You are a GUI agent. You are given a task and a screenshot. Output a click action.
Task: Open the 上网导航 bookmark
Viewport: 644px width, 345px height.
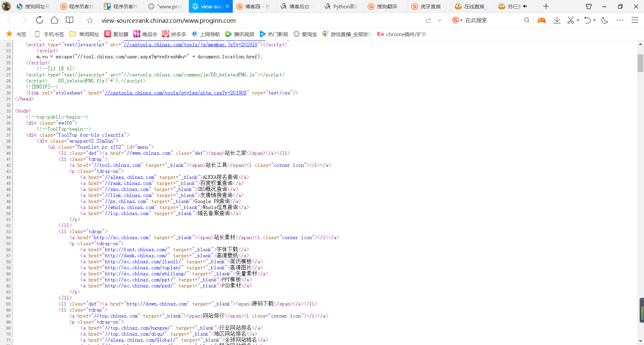(x=206, y=34)
